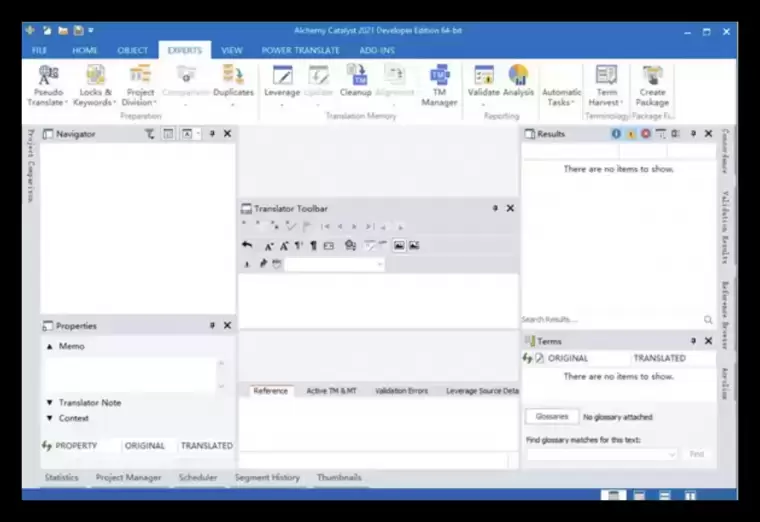Collapse the Memo section in Properties
Image resolution: width=760 pixels, height=522 pixels.
(50, 346)
